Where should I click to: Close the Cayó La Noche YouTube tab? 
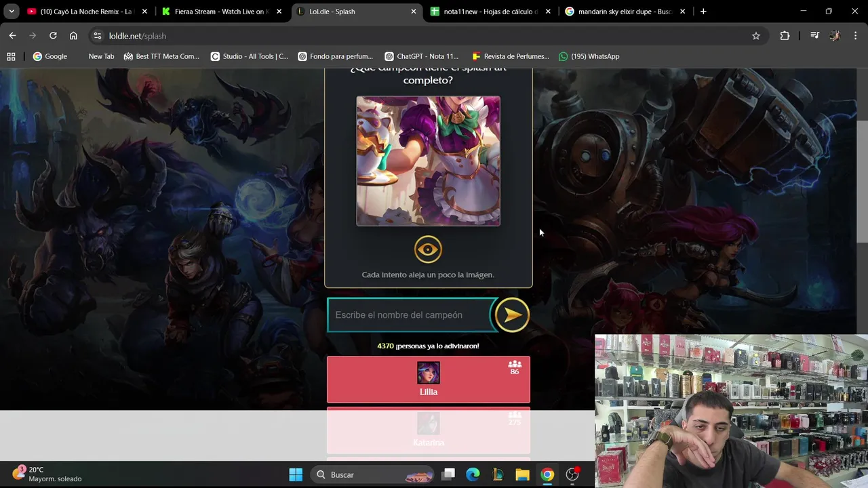(x=144, y=12)
